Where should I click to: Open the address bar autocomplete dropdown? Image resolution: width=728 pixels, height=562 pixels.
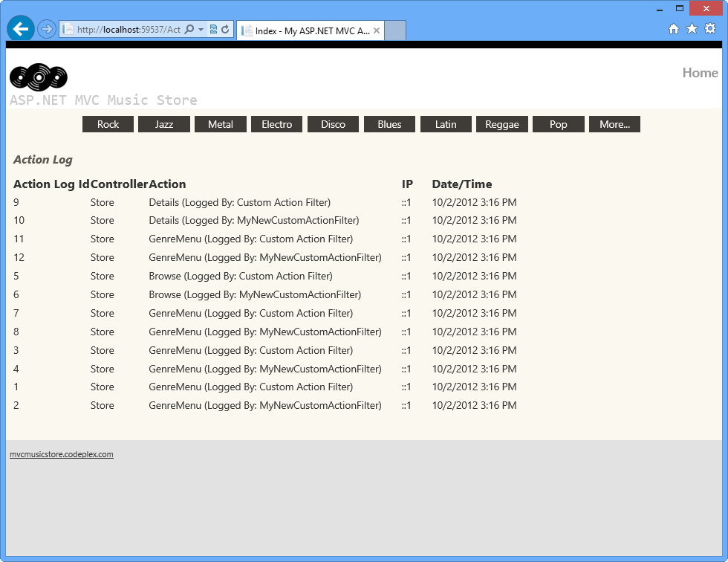[x=201, y=28]
